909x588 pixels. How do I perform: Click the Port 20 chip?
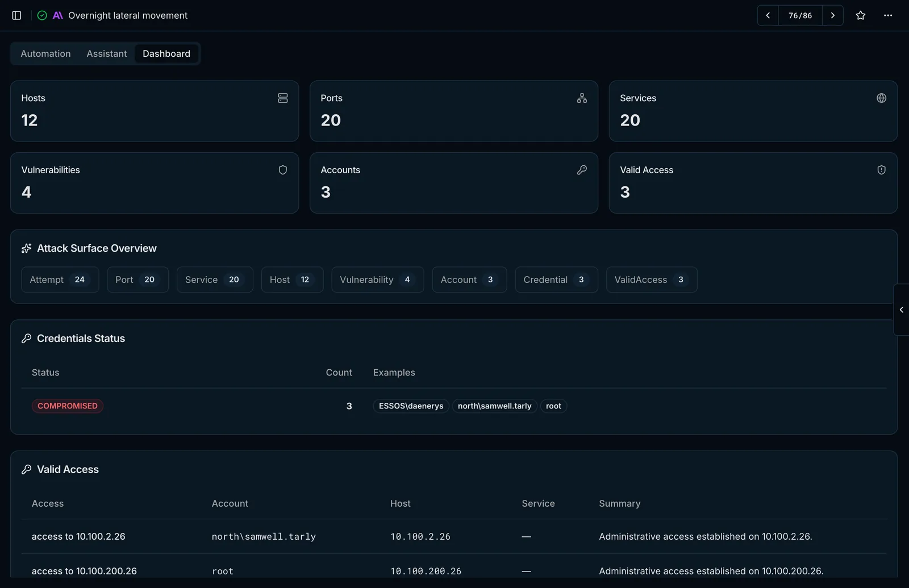point(138,280)
